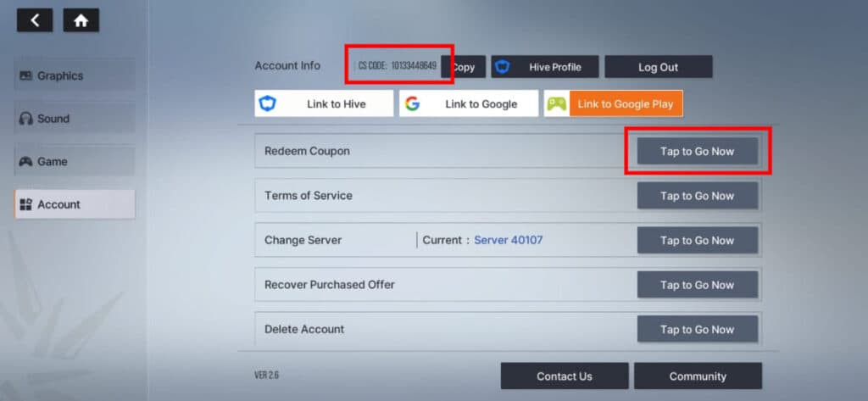Click the Account Info label
The width and height of the screenshot is (868, 401).
[287, 65]
